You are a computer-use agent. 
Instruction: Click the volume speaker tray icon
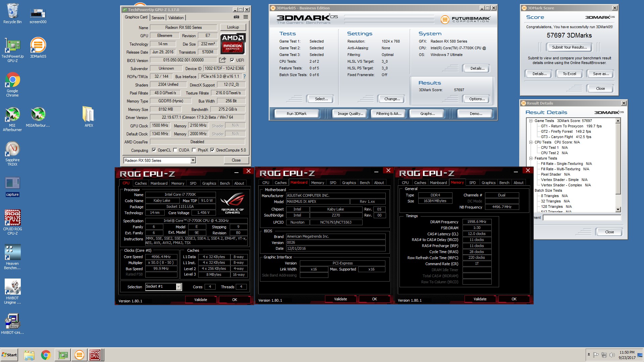[612, 355]
